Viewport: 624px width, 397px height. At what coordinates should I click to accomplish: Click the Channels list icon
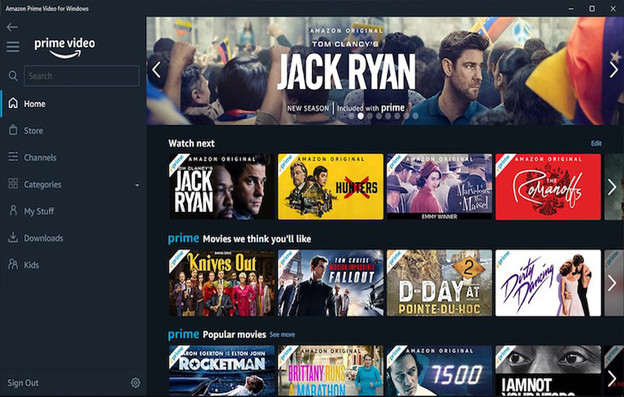click(13, 157)
